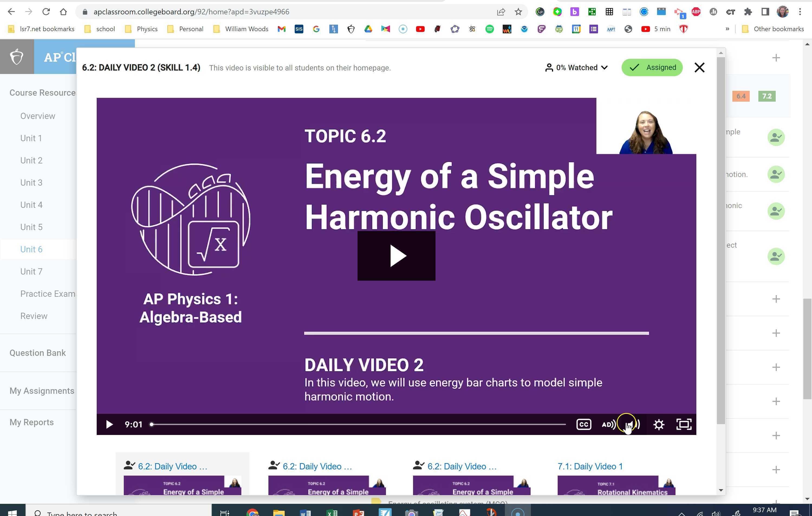
Task: Open video settings gear
Action: (x=659, y=425)
